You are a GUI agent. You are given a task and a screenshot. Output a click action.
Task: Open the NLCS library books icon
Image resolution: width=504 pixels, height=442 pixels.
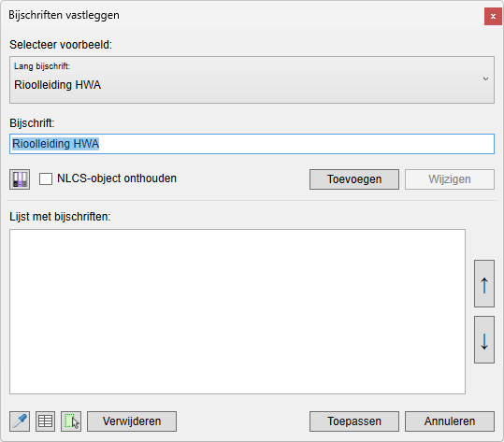pos(20,179)
